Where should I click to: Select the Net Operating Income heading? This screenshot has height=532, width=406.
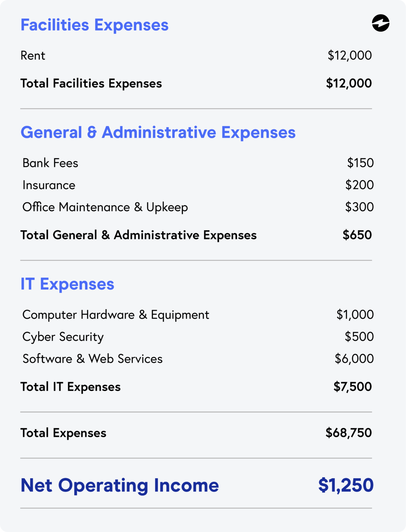(x=120, y=485)
